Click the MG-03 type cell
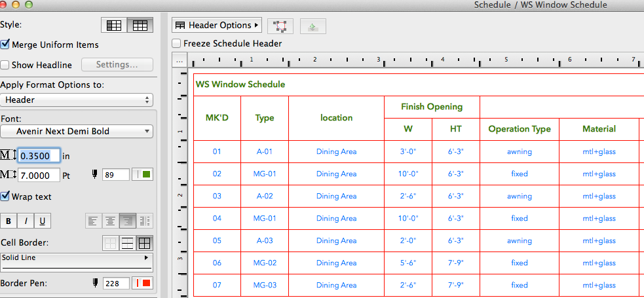Viewport: 644px width, 298px height. pos(265,285)
